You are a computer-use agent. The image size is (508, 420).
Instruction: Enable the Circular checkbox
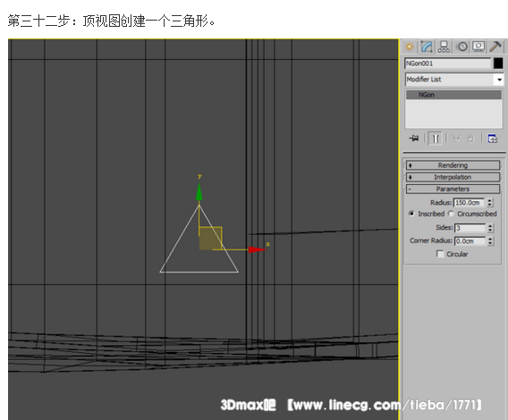440,254
